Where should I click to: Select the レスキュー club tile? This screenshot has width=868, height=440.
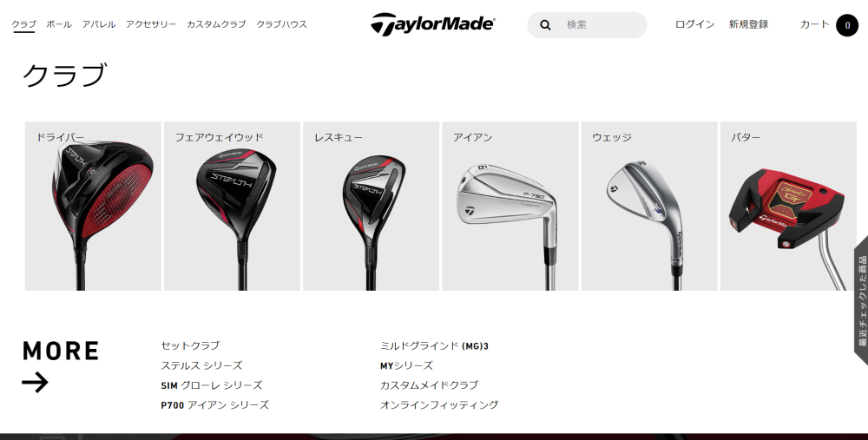point(371,206)
